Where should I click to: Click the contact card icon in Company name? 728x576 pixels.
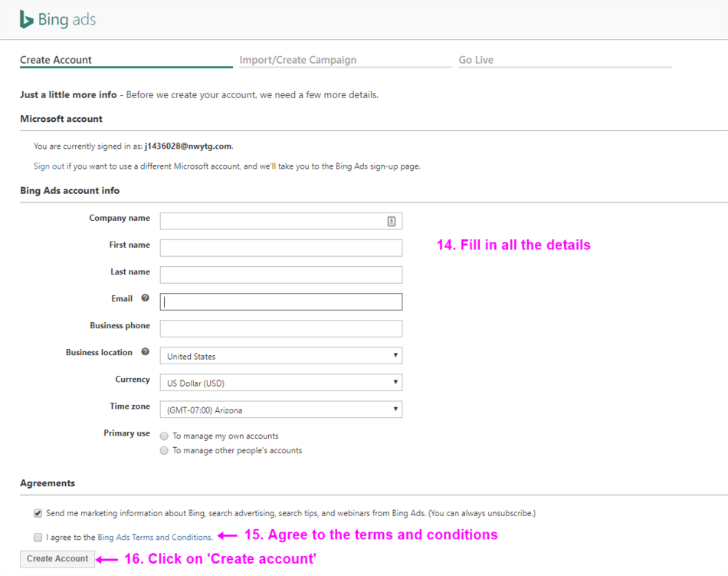point(392,222)
